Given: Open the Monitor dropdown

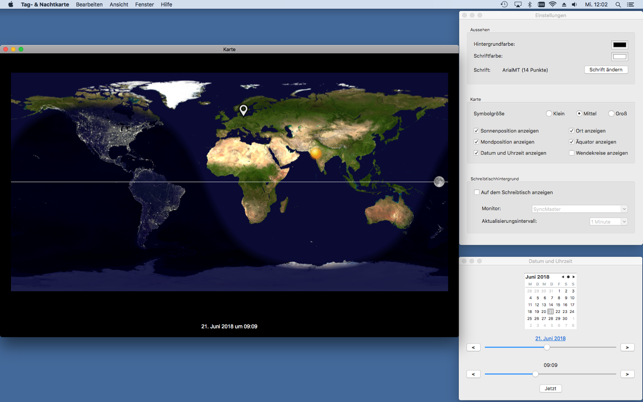Looking at the screenshot, I should click(x=579, y=209).
